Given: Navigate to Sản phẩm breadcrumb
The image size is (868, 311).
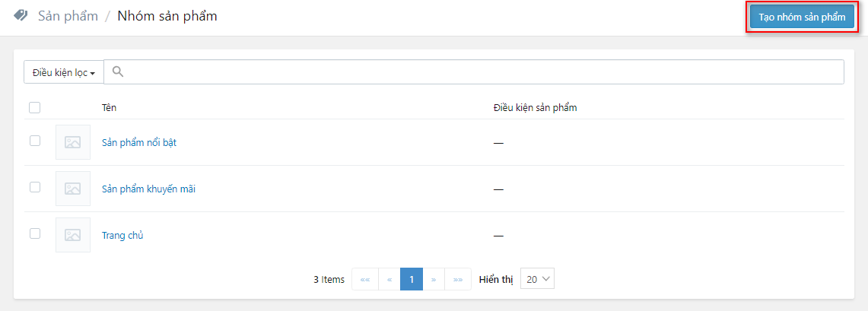Looking at the screenshot, I should pos(68,16).
